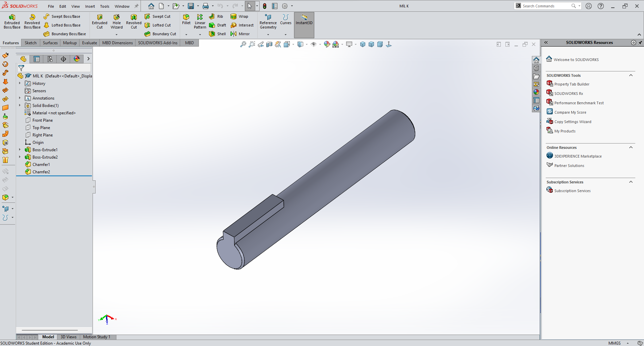This screenshot has height=346, width=644.
Task: Switch to the Surfaces tab
Action: (50, 43)
